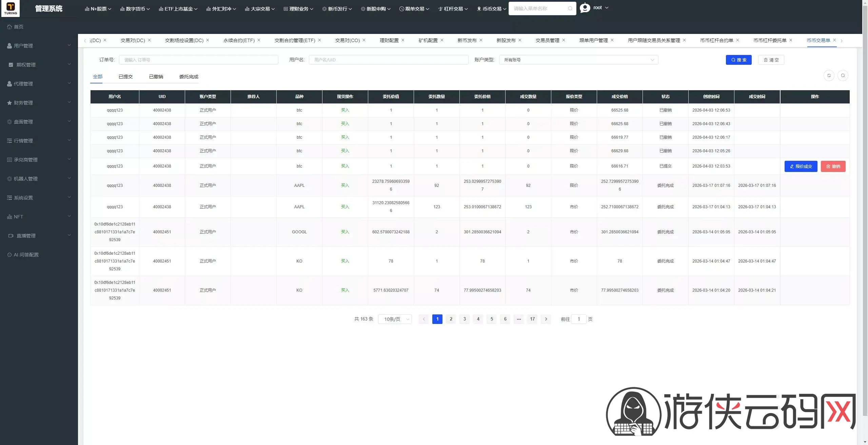Image resolution: width=868 pixels, height=445 pixels.
Task: Switch to the 委托完成 filter tab
Action: tap(189, 77)
